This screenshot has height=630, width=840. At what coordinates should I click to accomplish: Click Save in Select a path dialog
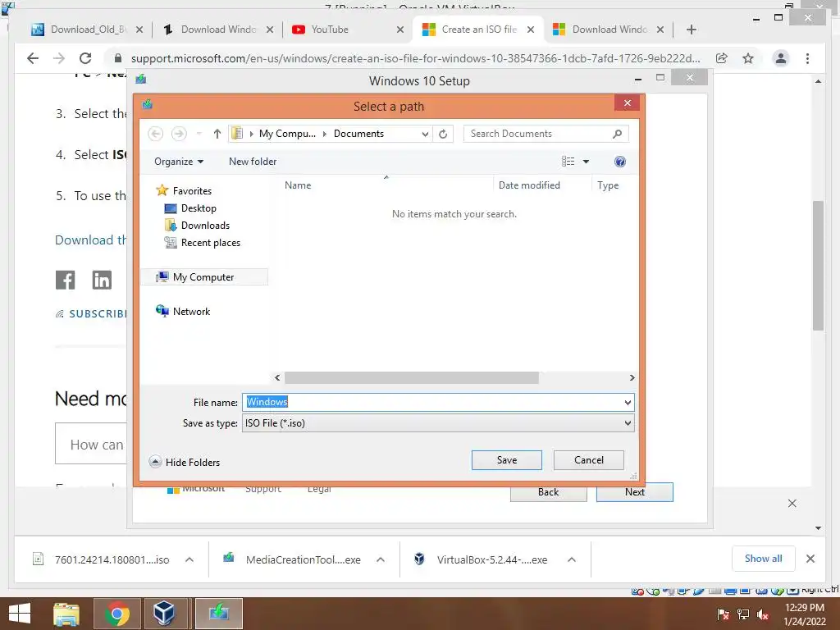[506, 460]
